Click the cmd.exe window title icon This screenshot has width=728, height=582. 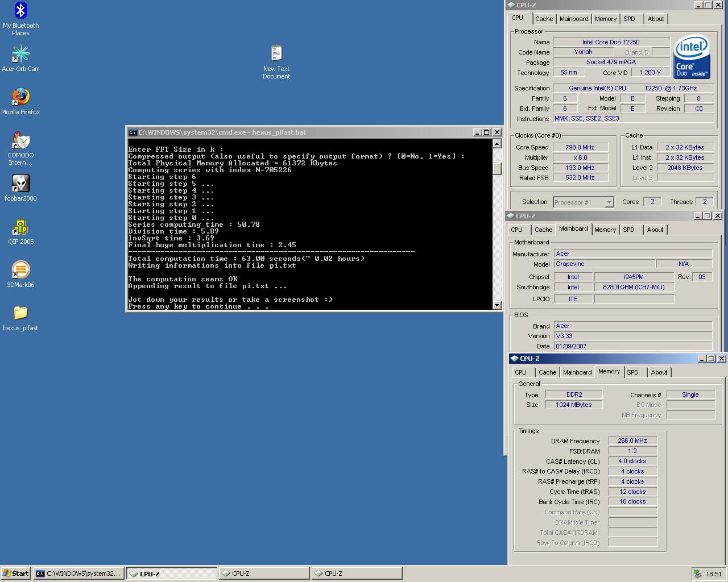pos(133,132)
